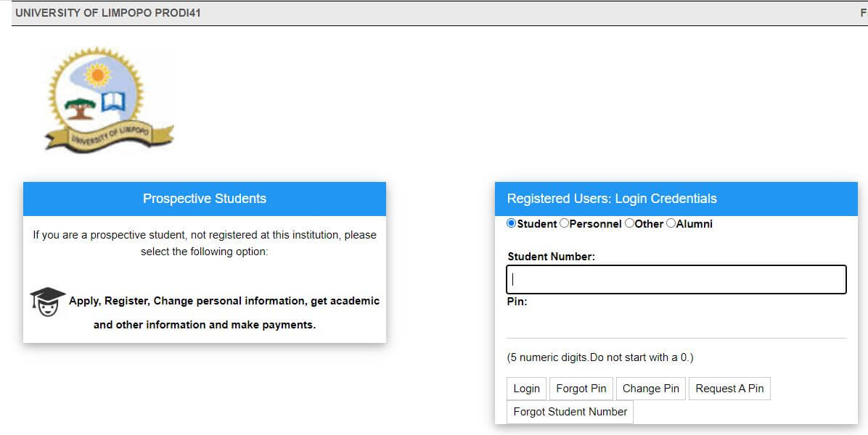This screenshot has height=435, width=868.
Task: Click the Prospective Students panel header
Action: tap(205, 199)
